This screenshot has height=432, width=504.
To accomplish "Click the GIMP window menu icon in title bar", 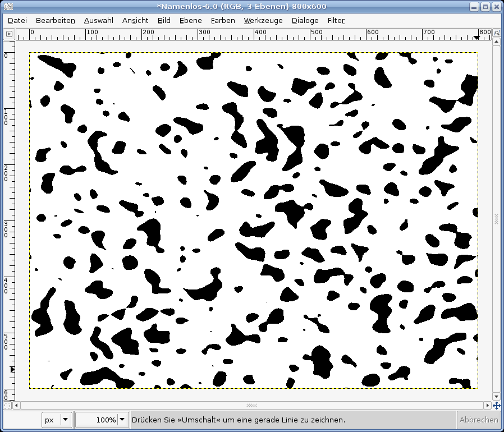I will 8,6.
